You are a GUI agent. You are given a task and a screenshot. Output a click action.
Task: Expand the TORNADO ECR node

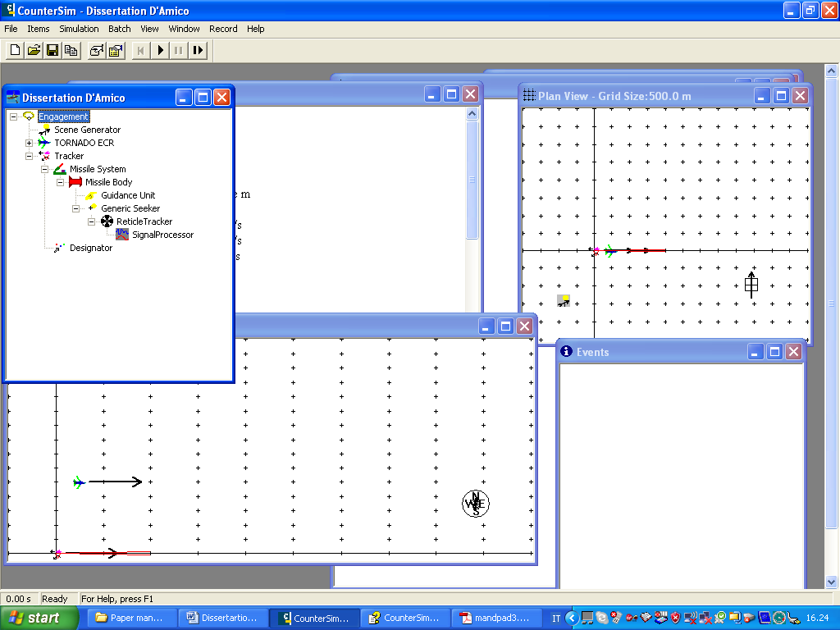coord(29,143)
